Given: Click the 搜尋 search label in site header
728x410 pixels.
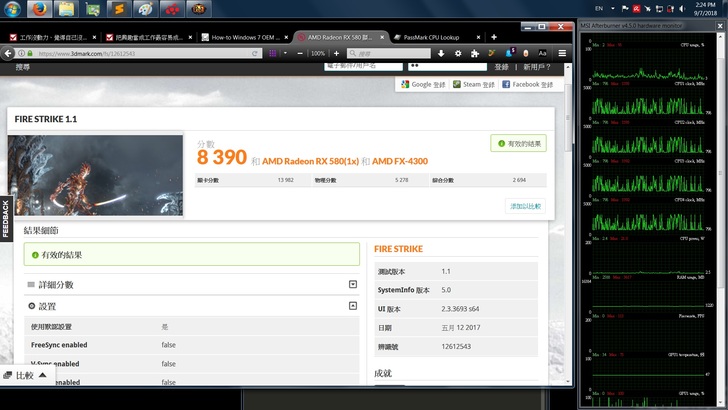Looking at the screenshot, I should click(x=23, y=67).
